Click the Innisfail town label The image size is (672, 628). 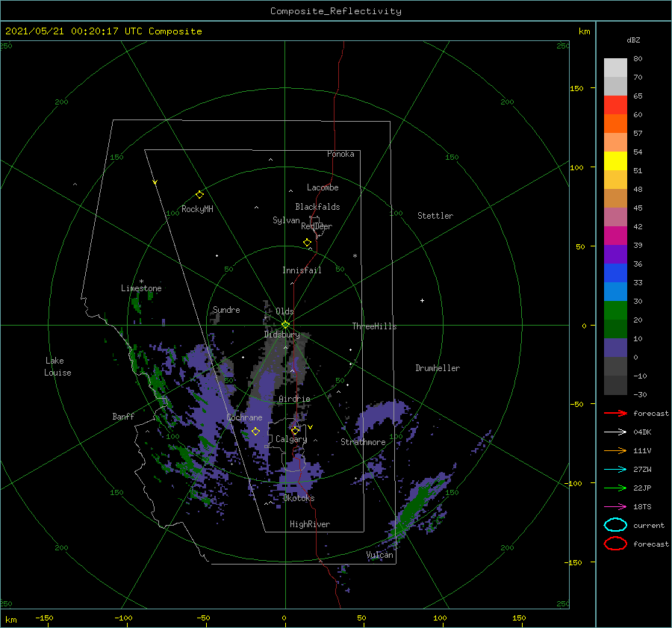point(302,270)
